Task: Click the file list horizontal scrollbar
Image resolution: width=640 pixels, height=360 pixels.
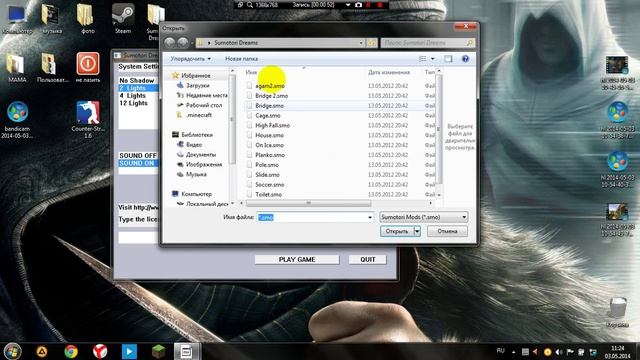Action: 309,203
